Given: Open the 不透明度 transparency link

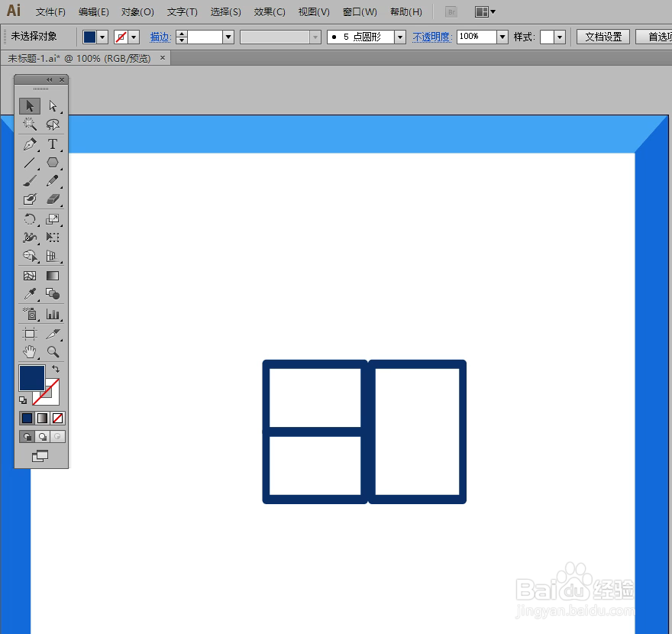Looking at the screenshot, I should click(432, 37).
